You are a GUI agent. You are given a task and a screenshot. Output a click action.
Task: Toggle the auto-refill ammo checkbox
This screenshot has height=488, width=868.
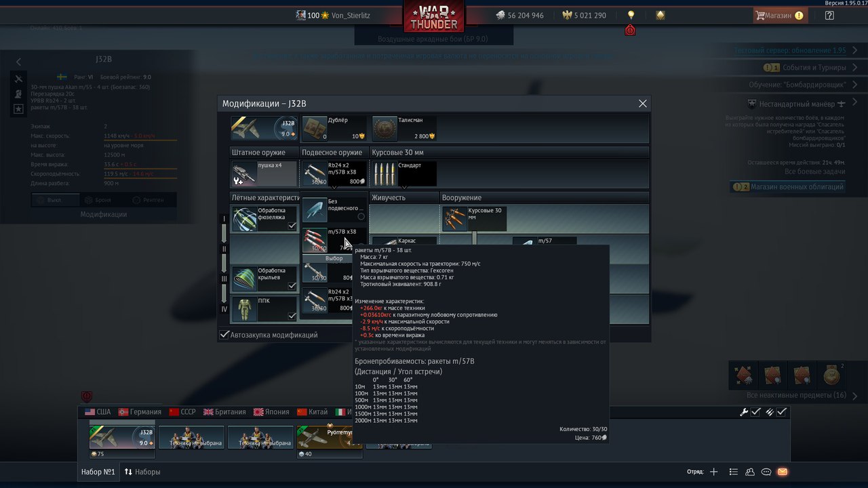click(782, 411)
